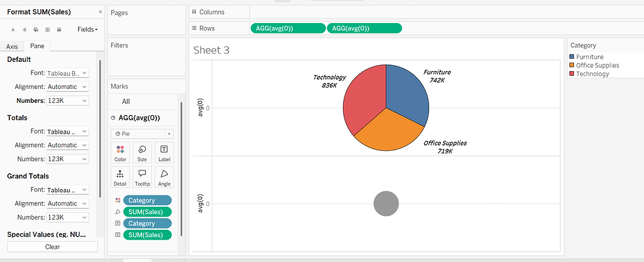Open Totals Alignment dropdown
Viewport: 644px width, 262px height.
tap(68, 145)
